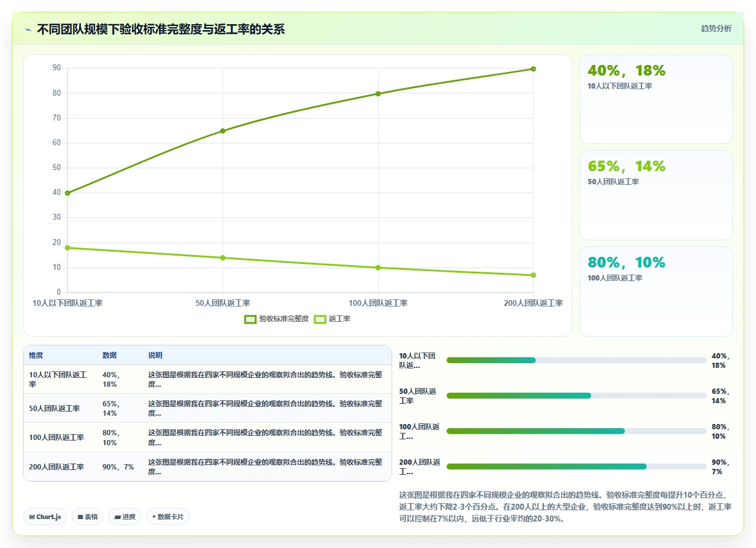Select the 50人团队返工率 table row label
The width and height of the screenshot is (756, 548).
[x=54, y=409]
